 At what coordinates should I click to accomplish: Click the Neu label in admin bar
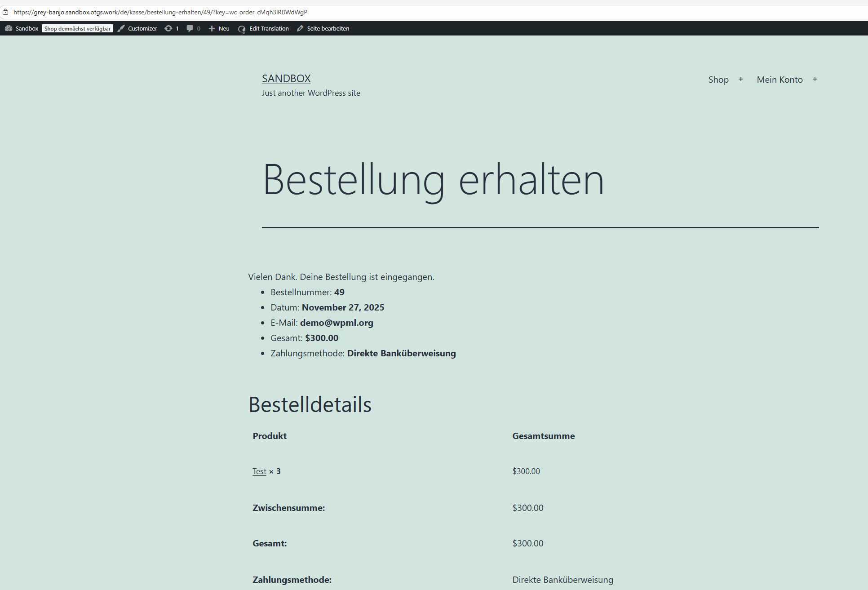tap(224, 28)
